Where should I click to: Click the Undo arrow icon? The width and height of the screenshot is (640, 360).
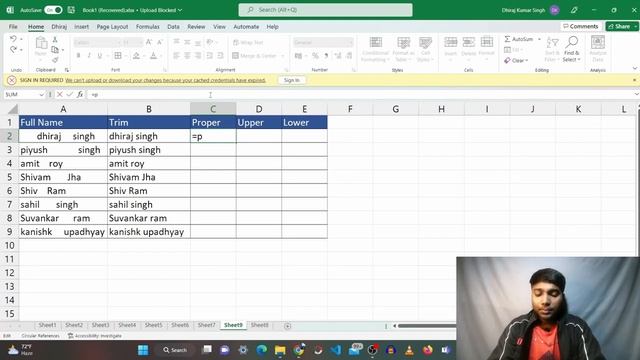click(13, 39)
